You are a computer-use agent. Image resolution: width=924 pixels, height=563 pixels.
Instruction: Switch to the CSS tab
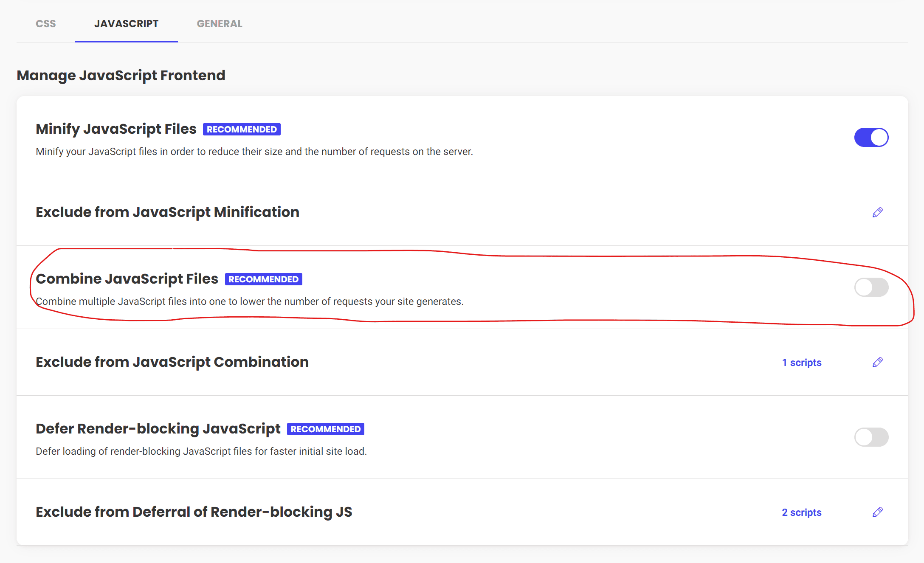tap(46, 24)
